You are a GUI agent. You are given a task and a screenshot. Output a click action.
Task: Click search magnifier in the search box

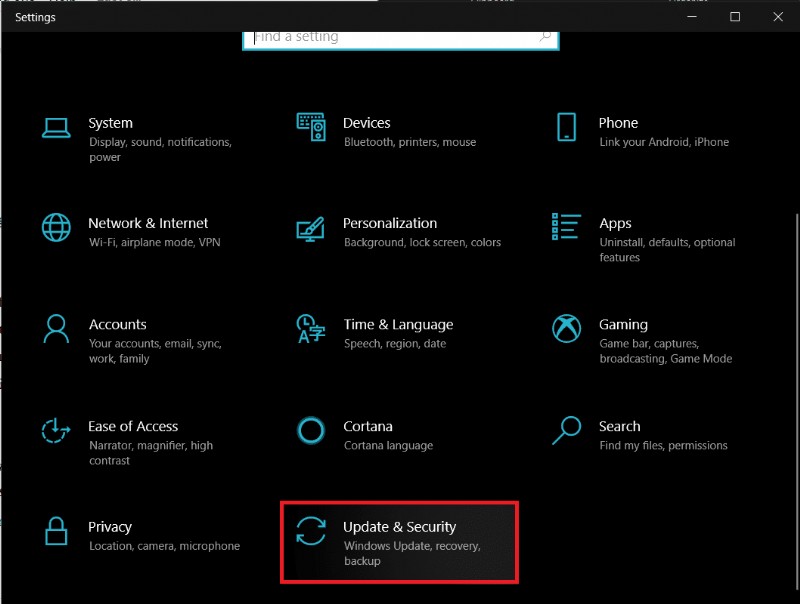(x=545, y=37)
